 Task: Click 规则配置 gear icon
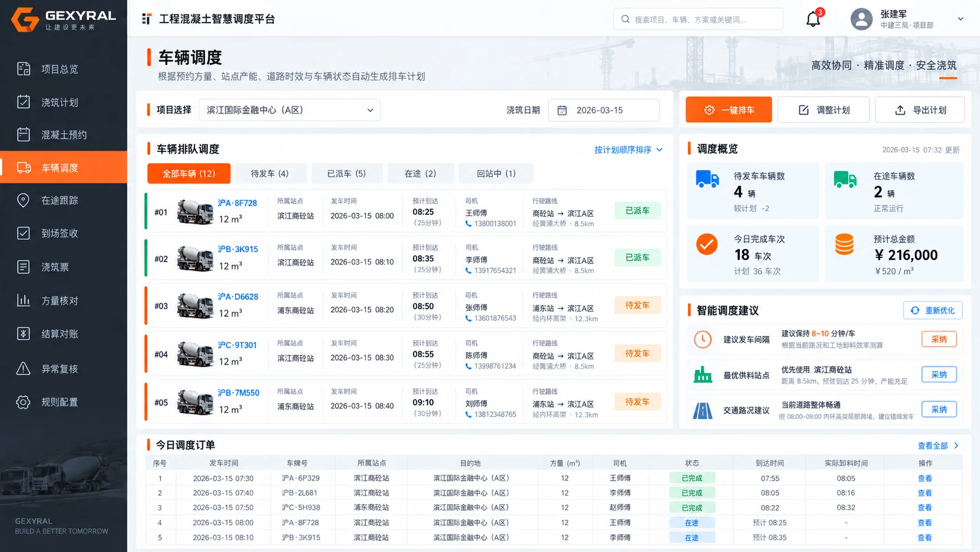click(23, 402)
